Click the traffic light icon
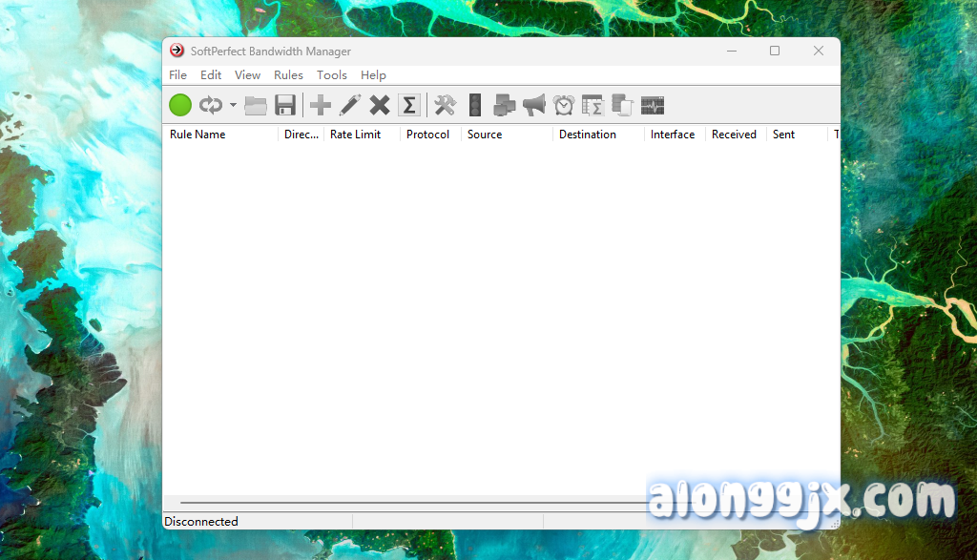The height and width of the screenshot is (560, 977). click(x=475, y=105)
